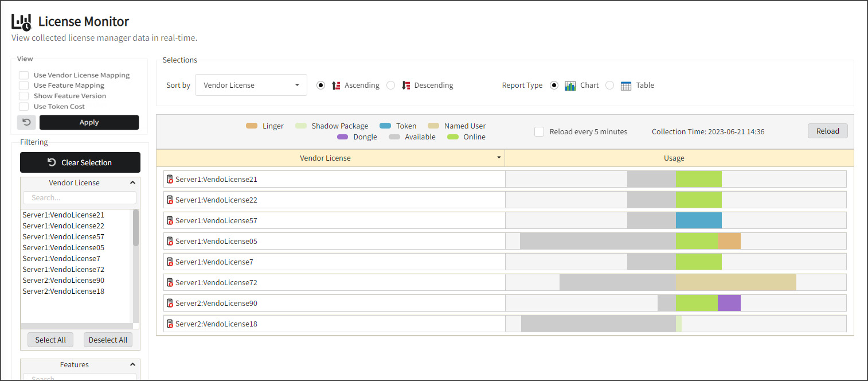The width and height of the screenshot is (868, 381).
Task: Select the Ascending radio button
Action: pyautogui.click(x=320, y=85)
